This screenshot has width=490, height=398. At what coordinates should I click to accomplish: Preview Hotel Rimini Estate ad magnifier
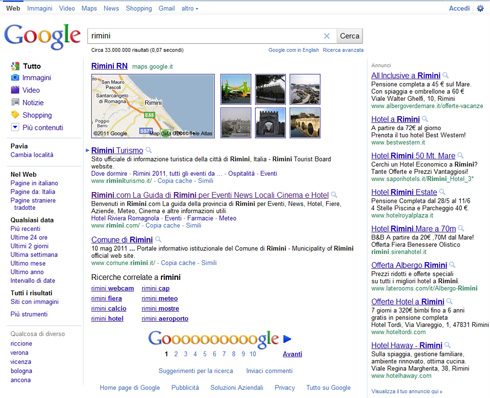pos(442,192)
